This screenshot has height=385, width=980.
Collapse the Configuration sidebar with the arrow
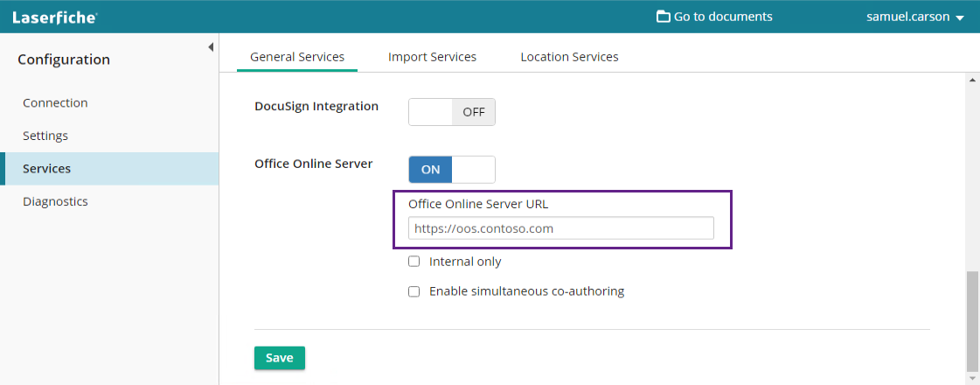pyautogui.click(x=211, y=47)
